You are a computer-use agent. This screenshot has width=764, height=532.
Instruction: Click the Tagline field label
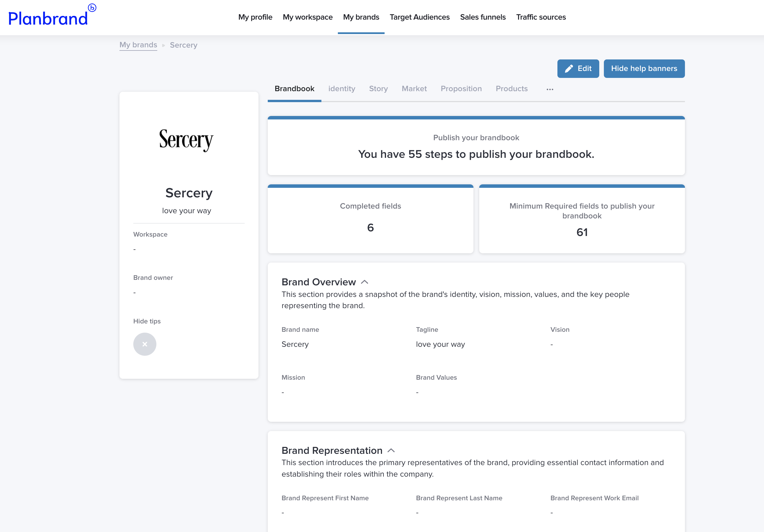pos(427,329)
